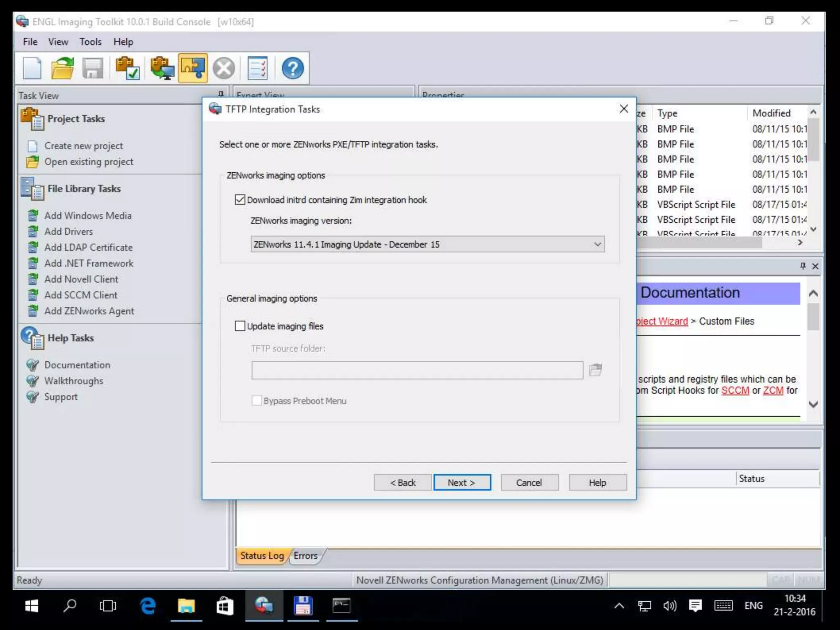This screenshot has height=630, width=840.
Task: Open the Help menu
Action: (123, 42)
